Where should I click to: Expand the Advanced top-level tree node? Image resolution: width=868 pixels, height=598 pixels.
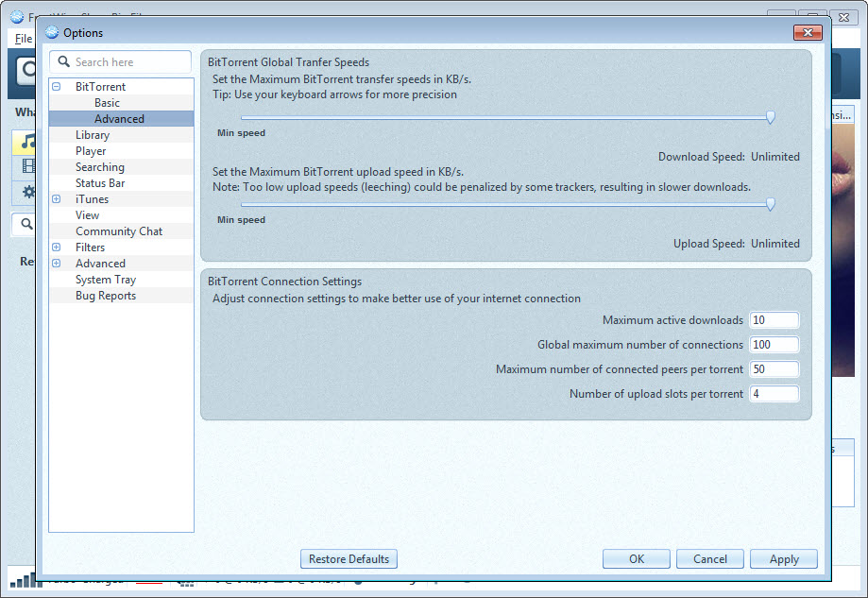click(x=57, y=263)
